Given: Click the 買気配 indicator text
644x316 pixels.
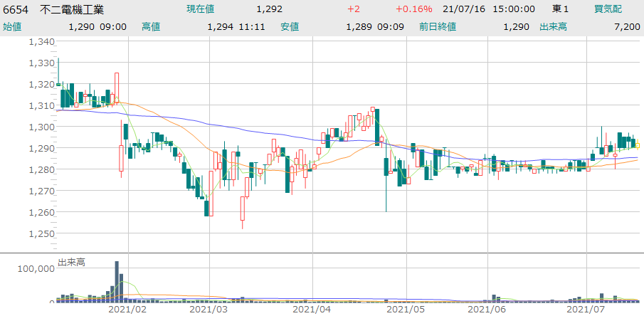Looking at the screenshot, I should 608,9.
